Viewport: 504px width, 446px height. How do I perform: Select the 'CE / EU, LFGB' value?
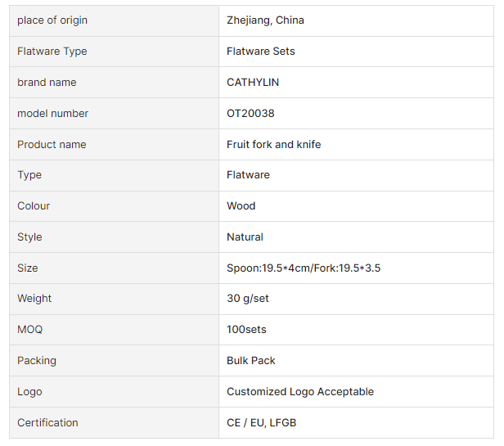(x=261, y=423)
